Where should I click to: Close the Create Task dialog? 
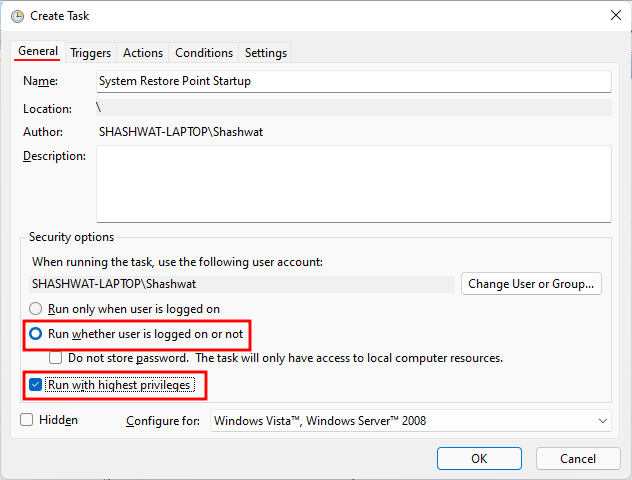[612, 15]
